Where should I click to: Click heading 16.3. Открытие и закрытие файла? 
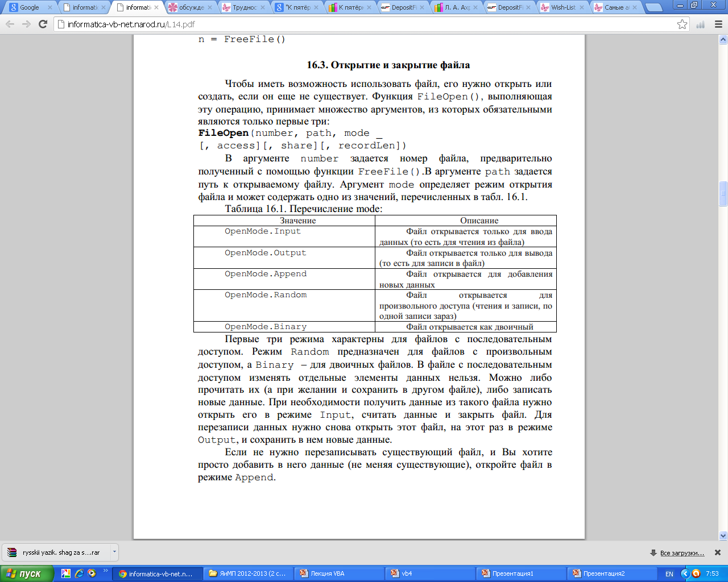point(388,65)
